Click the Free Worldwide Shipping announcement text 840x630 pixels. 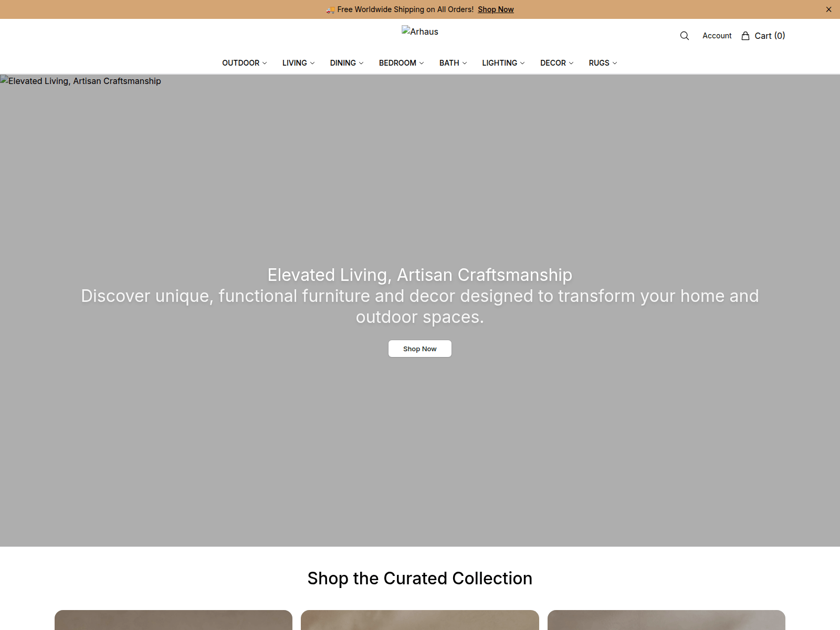click(405, 9)
